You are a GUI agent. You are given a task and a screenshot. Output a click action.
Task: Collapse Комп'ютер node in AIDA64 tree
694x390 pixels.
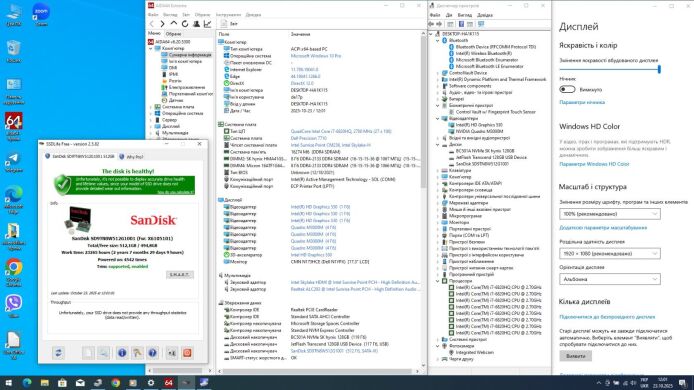tap(150, 48)
